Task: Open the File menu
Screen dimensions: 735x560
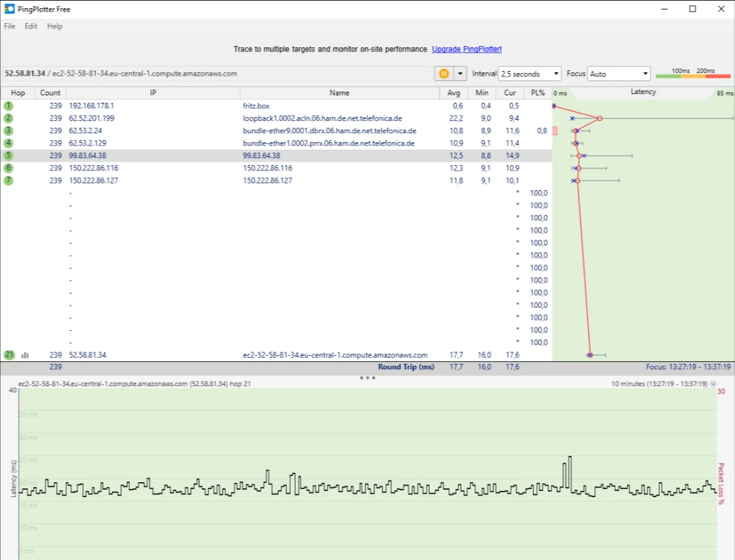Action: click(9, 26)
